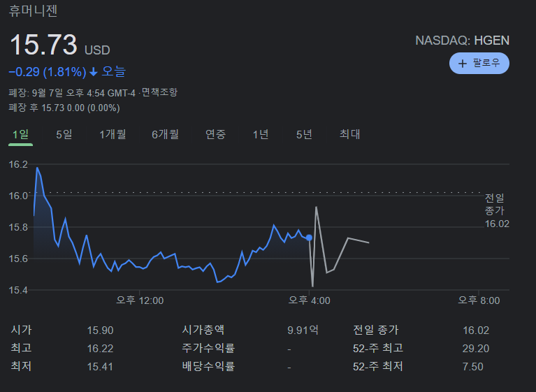Select the 최대 range tab
Screen dimensions: 536x392
tap(349, 134)
